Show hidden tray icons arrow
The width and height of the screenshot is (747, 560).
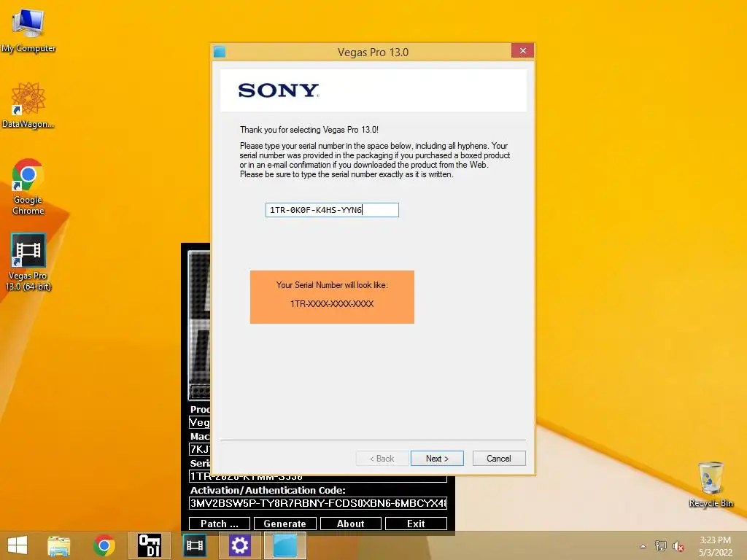[x=643, y=546]
